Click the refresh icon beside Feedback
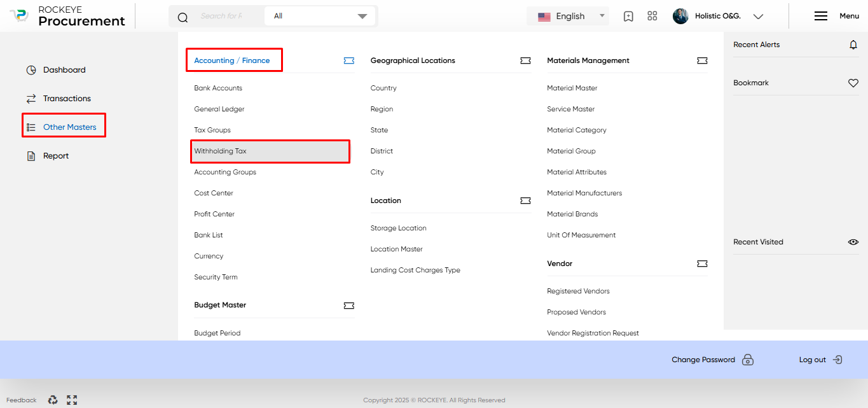Image resolution: width=868 pixels, height=408 pixels. [53, 400]
